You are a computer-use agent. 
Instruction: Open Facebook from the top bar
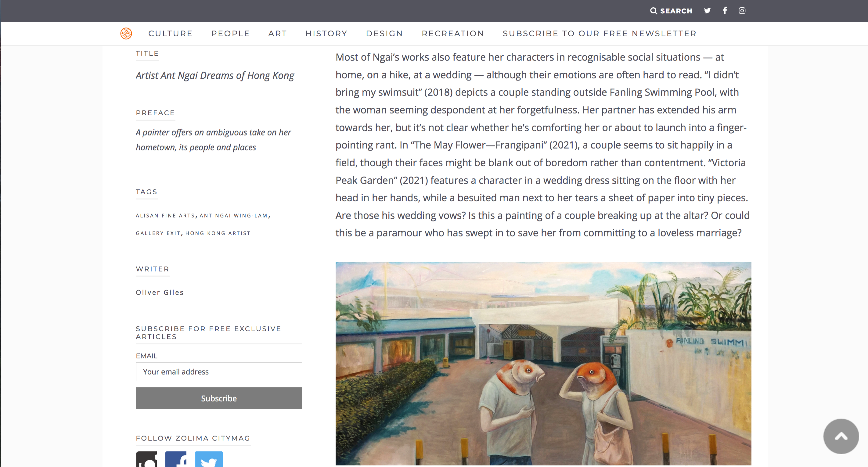pyautogui.click(x=725, y=11)
